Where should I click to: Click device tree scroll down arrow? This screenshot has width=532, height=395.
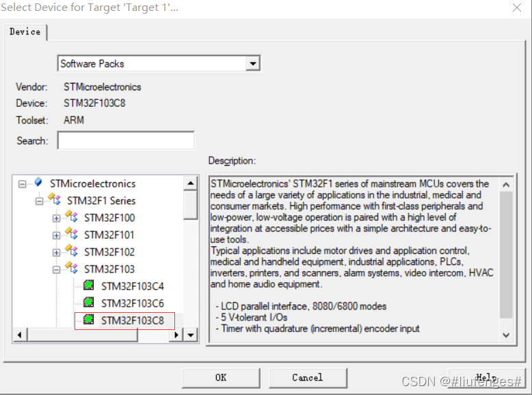point(191,335)
